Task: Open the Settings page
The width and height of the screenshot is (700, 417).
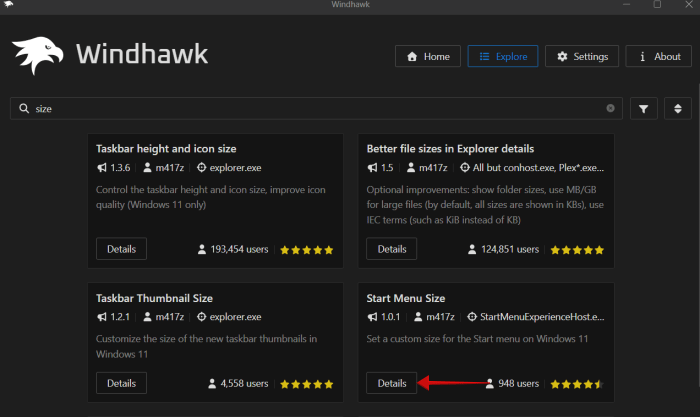Action: [x=582, y=57]
